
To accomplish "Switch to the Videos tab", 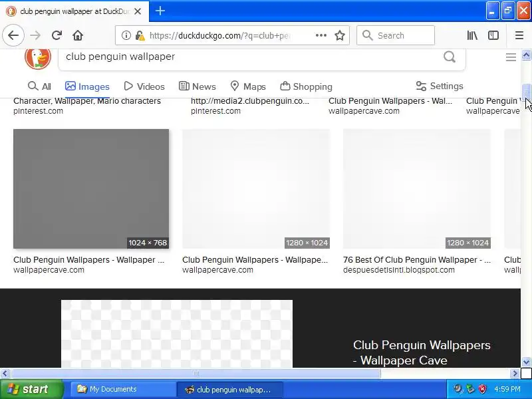I will 144,86.
